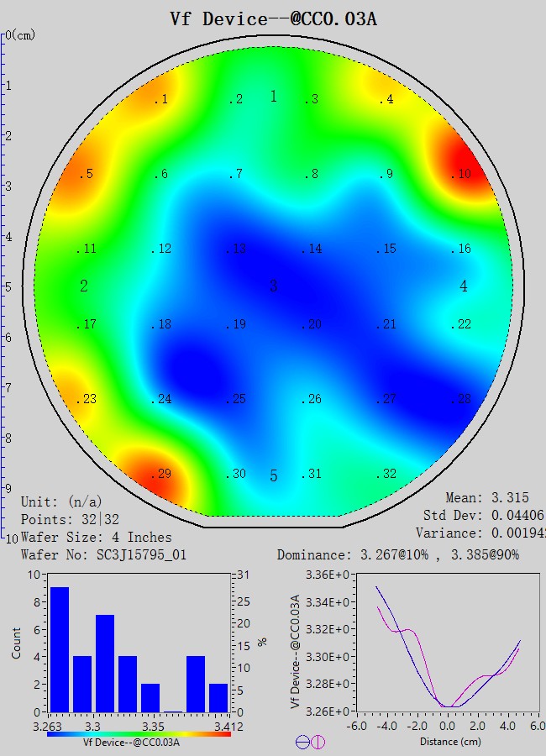
Task: Click the vertical cross-section circle icon
Action: coord(318,742)
